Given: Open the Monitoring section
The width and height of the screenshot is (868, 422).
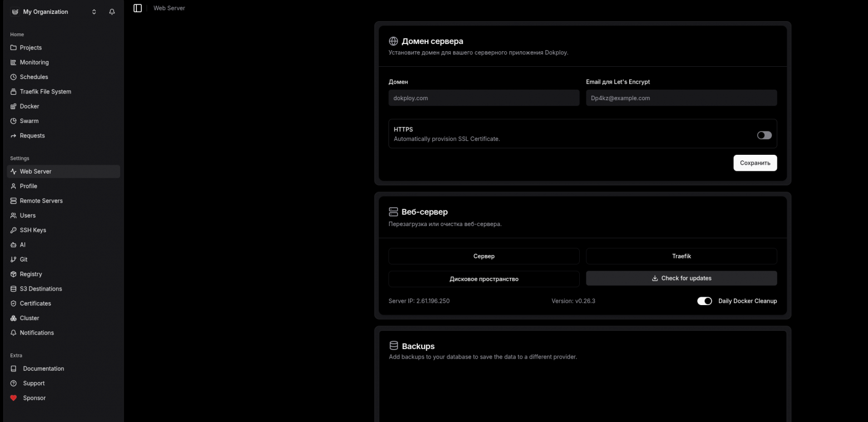Looking at the screenshot, I should [34, 62].
